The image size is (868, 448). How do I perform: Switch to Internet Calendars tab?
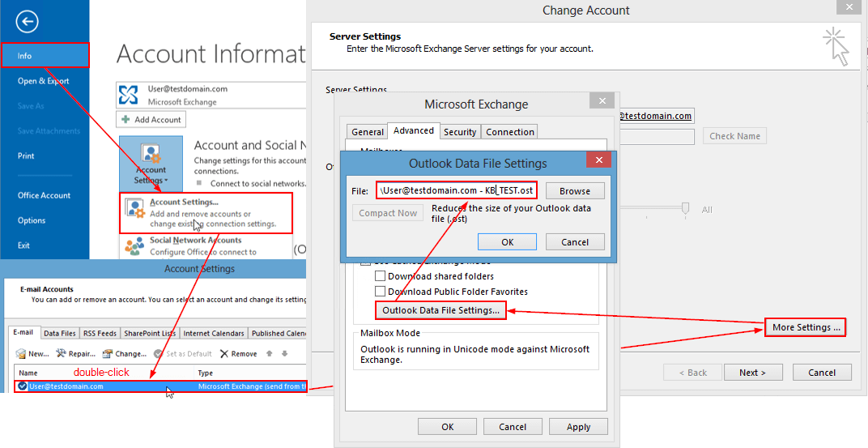pos(214,334)
